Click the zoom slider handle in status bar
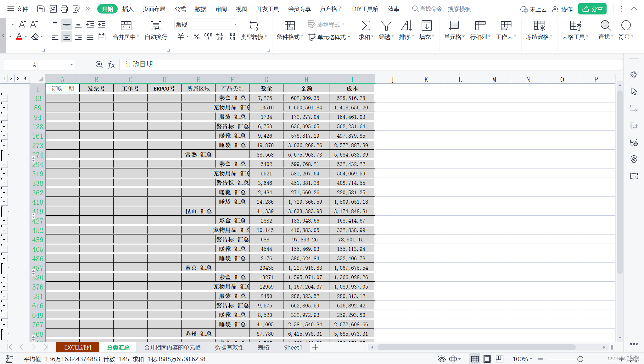Image resolution: width=644 pixels, height=364 pixels. pyautogui.click(x=580, y=359)
